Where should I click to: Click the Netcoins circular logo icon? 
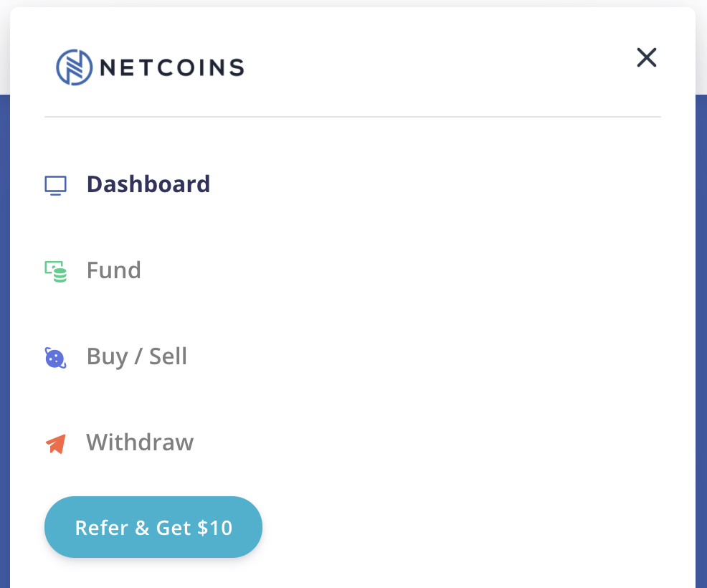click(x=75, y=67)
